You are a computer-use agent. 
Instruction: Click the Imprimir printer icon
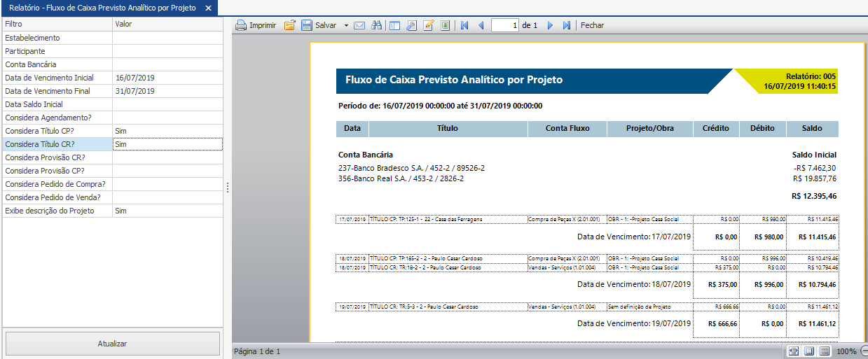click(x=255, y=25)
